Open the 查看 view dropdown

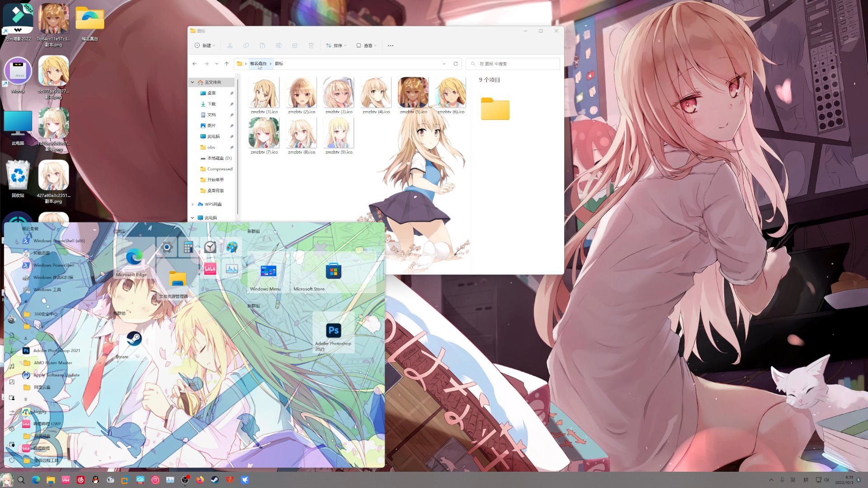pos(366,46)
